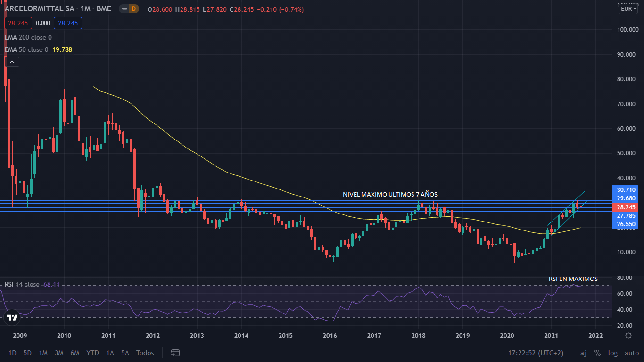Select the RSI 14 close indicator label
This screenshot has width=644, height=362.
[22, 284]
